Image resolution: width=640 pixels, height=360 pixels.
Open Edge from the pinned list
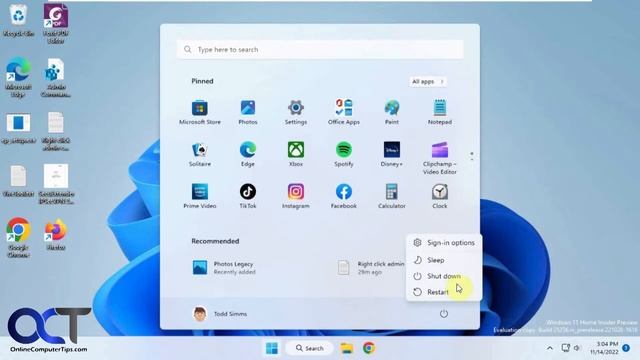tap(248, 154)
